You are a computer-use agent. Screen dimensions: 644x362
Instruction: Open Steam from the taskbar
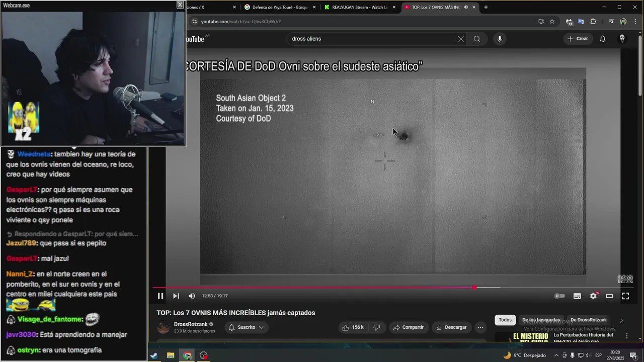[153, 355]
